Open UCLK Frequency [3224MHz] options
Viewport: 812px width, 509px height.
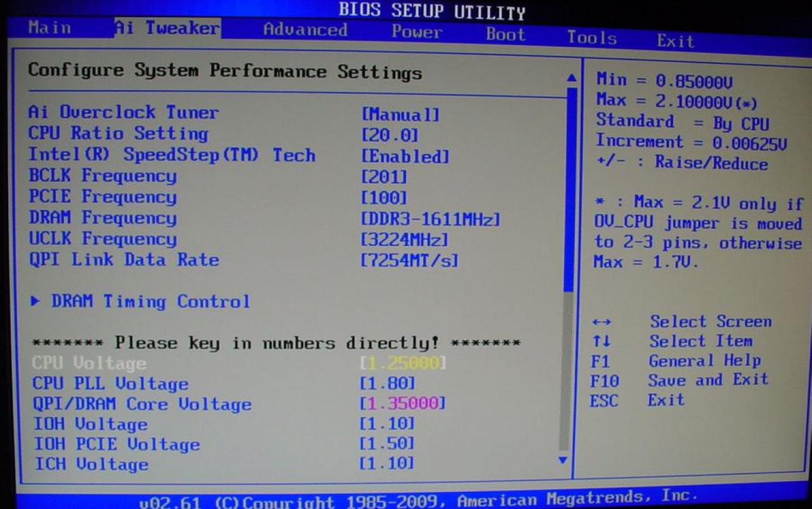[404, 240]
